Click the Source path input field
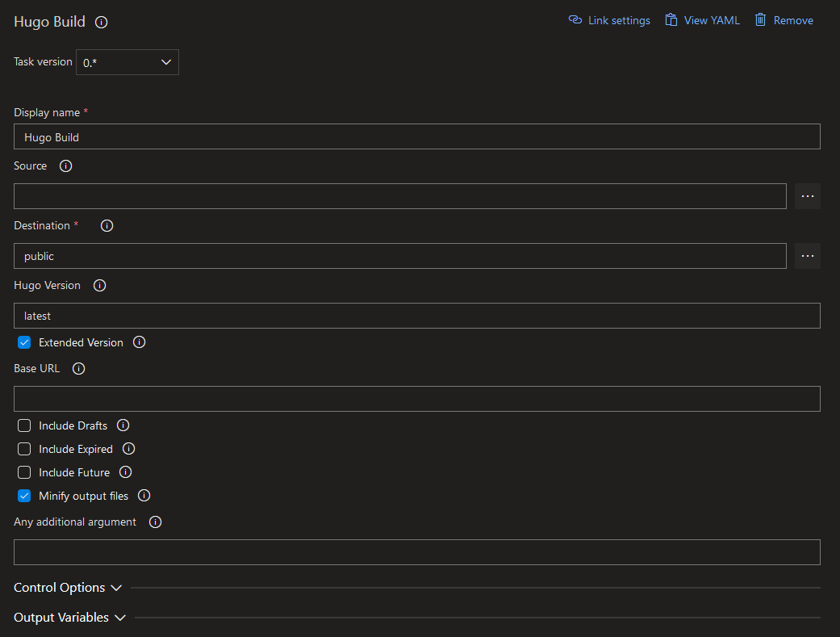Viewport: 840px width, 637px height. tap(400, 196)
